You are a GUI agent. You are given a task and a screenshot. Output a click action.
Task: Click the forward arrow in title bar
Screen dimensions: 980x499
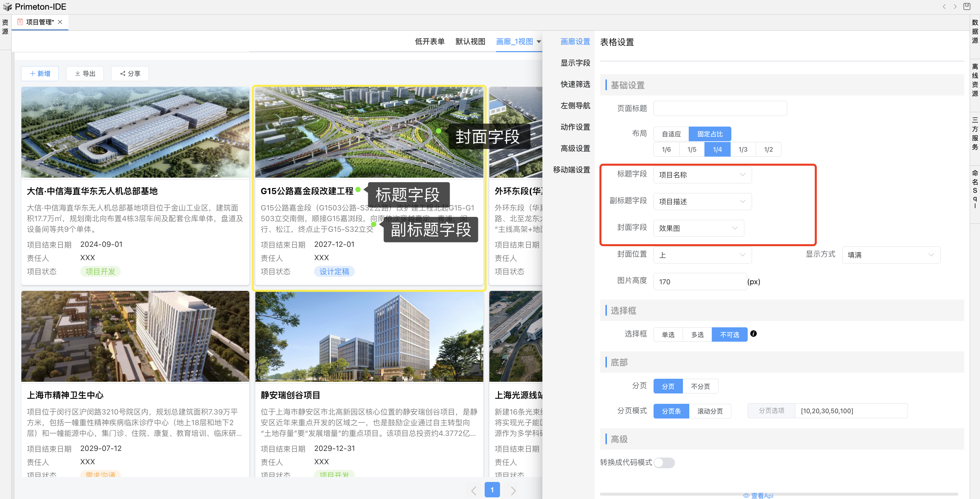point(955,6)
